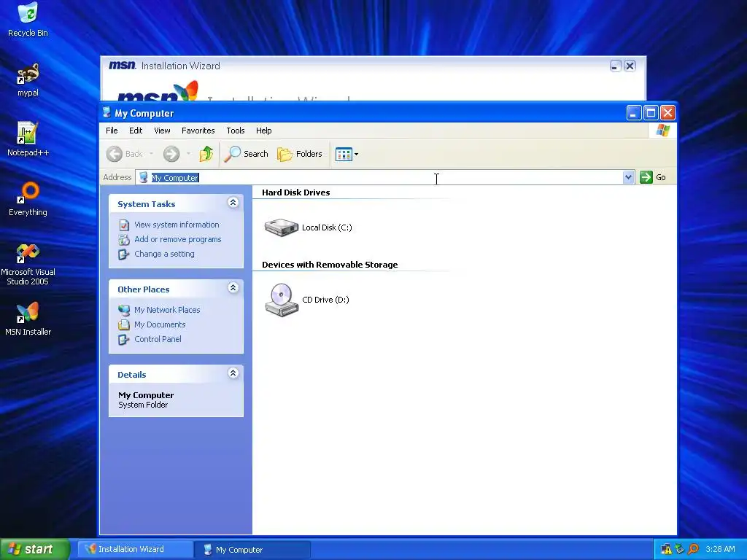The width and height of the screenshot is (747, 560).
Task: Expand the Address bar dropdown
Action: (x=628, y=177)
